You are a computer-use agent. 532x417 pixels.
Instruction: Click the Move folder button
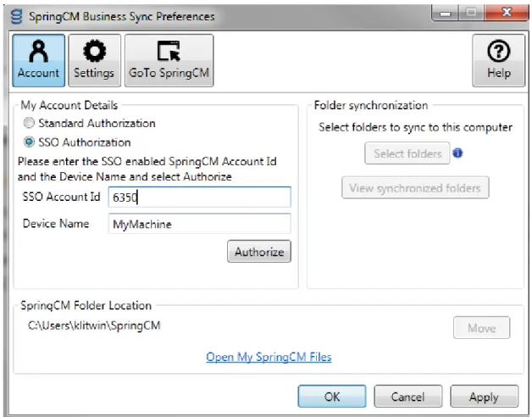pyautogui.click(x=481, y=328)
